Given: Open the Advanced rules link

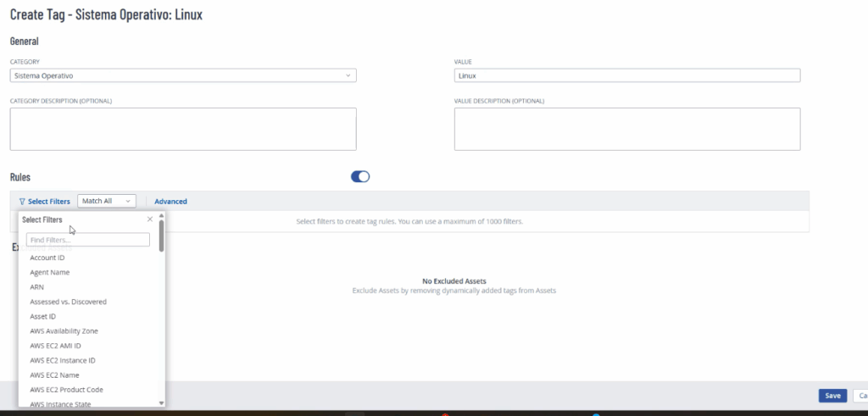Looking at the screenshot, I should (x=170, y=202).
